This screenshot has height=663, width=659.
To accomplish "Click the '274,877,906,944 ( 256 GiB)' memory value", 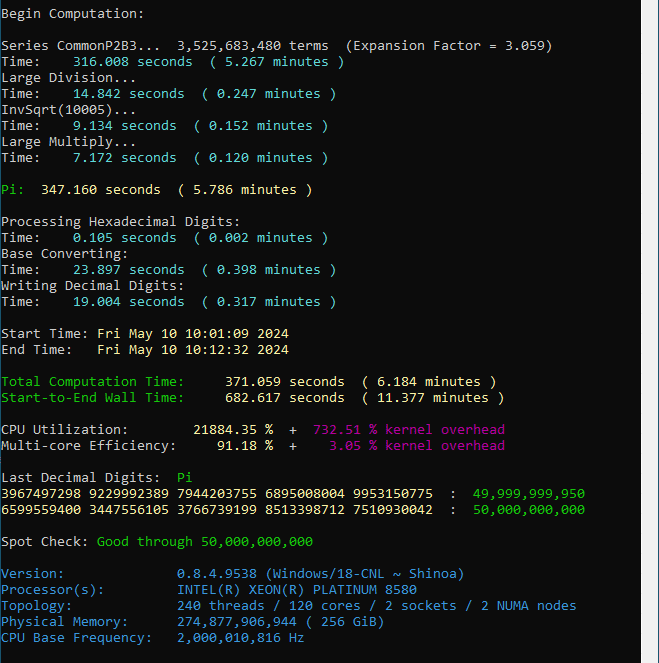I will tap(281, 622).
